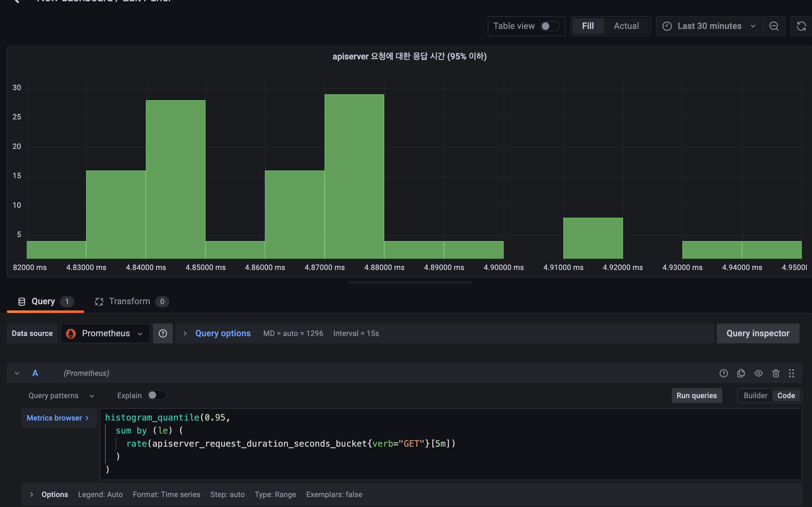Viewport: 812px width, 507px height.
Task: Open the Last 30 minutes time picker
Action: click(709, 26)
